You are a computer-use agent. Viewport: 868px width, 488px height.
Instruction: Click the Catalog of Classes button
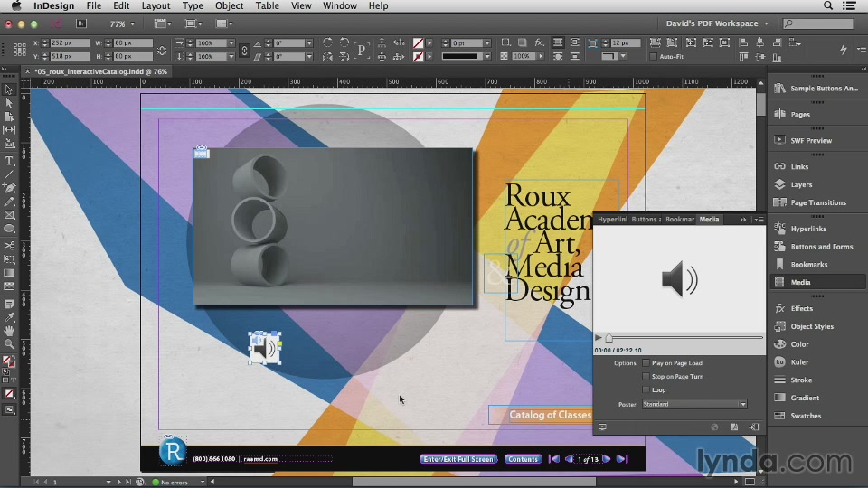pos(541,415)
